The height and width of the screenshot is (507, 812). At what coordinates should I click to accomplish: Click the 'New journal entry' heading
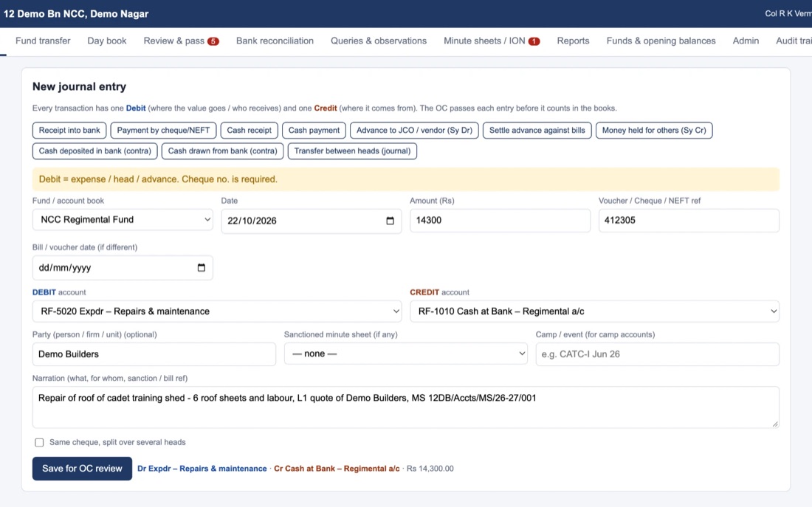79,86
